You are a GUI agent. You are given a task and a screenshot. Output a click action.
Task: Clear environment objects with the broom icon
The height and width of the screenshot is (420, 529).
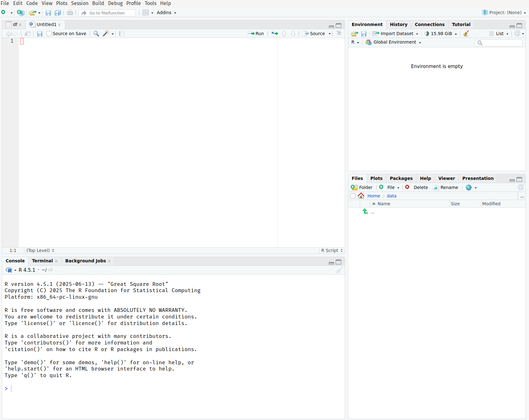(x=466, y=34)
